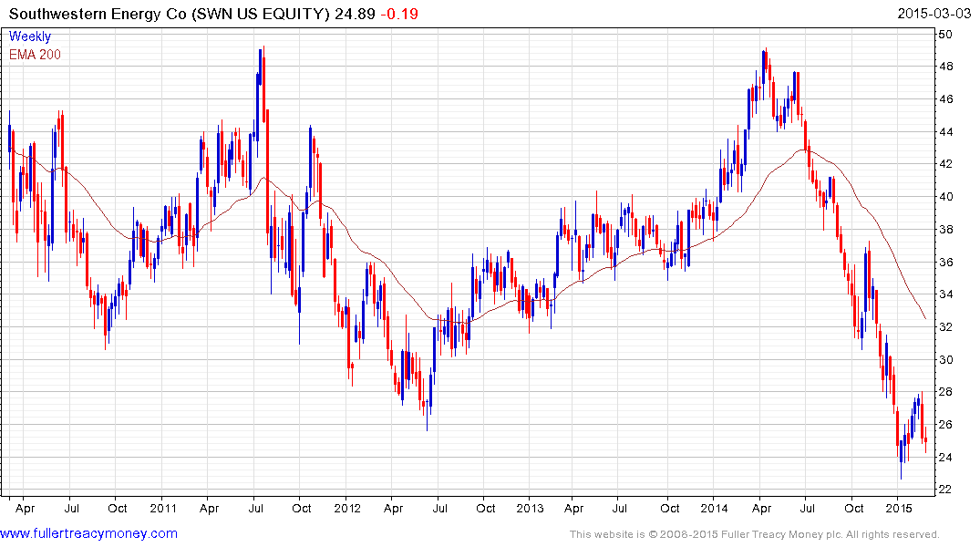Click the 44 price axis label
This screenshot has width=980, height=547.
[x=945, y=131]
